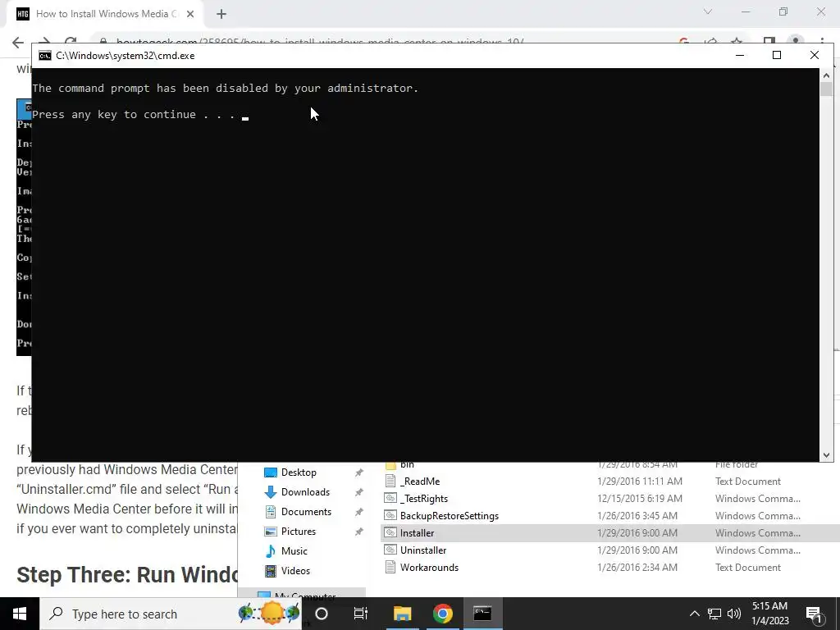The height and width of the screenshot is (630, 840).
Task: Click the pin icon next to Downloads
Action: tap(359, 492)
